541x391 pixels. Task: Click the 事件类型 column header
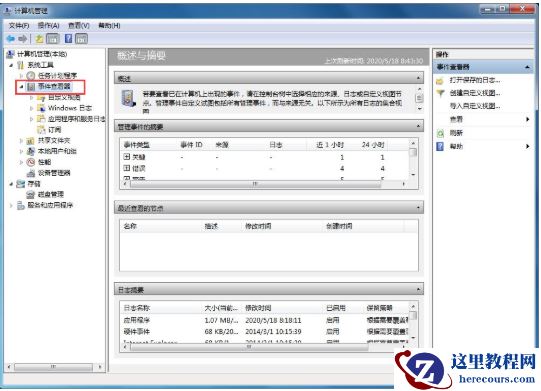(x=137, y=145)
